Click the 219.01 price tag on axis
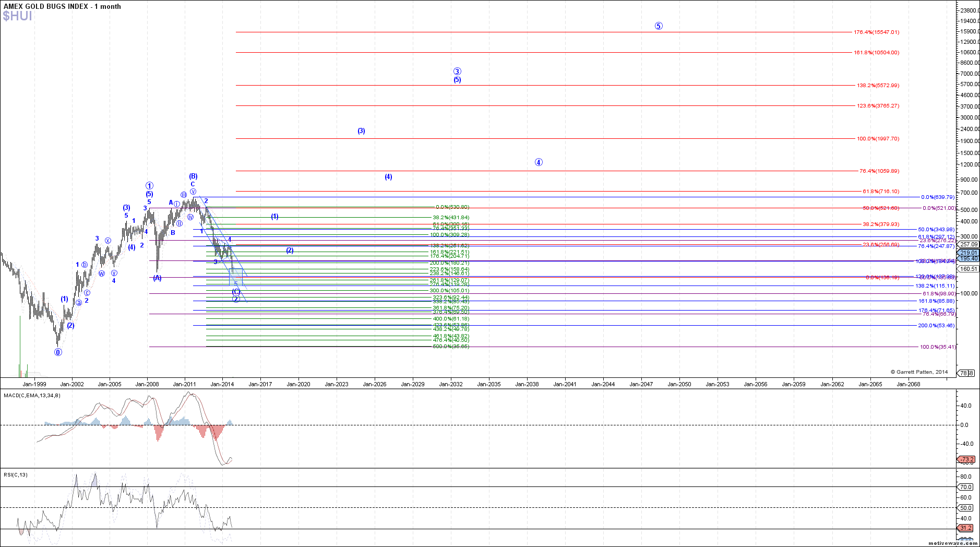The width and height of the screenshot is (980, 547). click(x=969, y=253)
